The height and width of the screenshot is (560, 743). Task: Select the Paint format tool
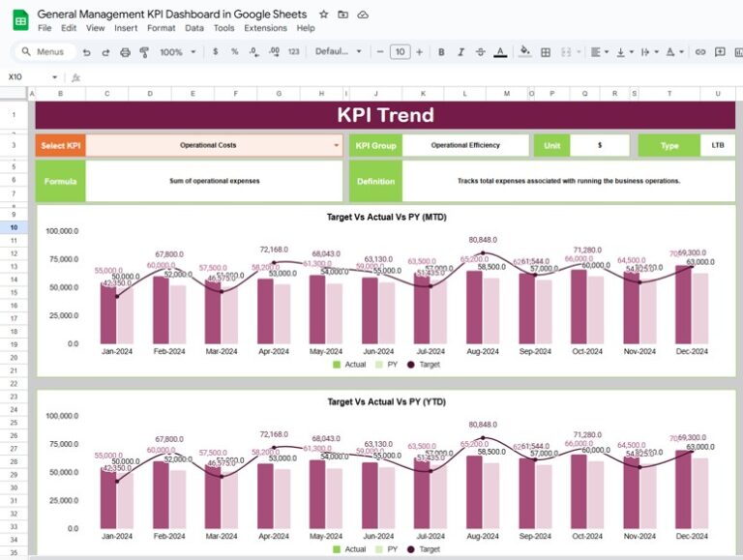[144, 52]
